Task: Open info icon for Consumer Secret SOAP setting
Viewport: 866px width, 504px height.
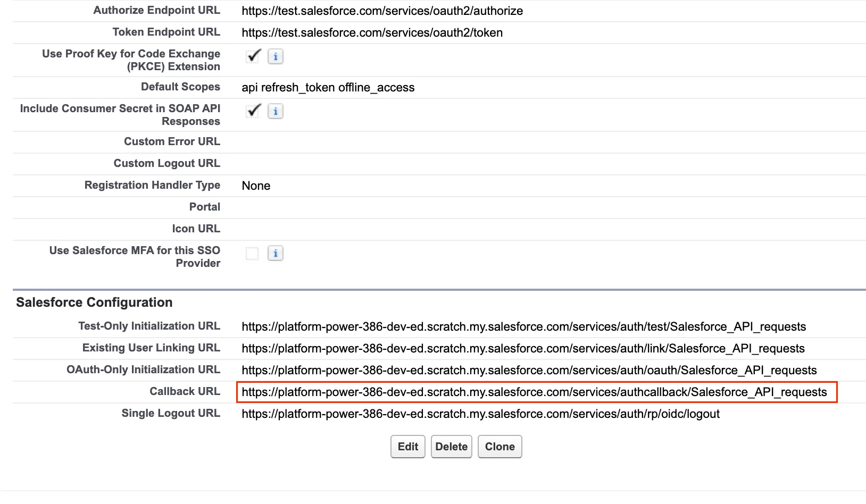Action: (275, 111)
